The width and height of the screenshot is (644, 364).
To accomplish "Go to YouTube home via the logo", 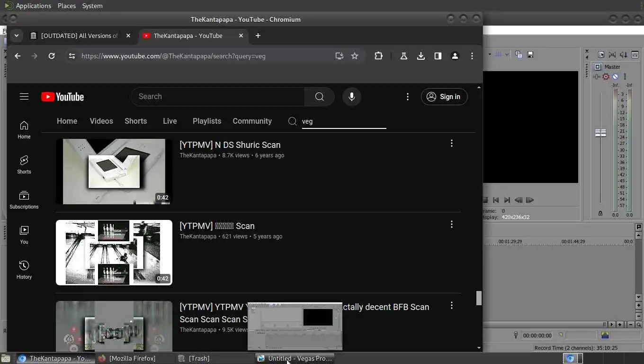I will [63, 97].
